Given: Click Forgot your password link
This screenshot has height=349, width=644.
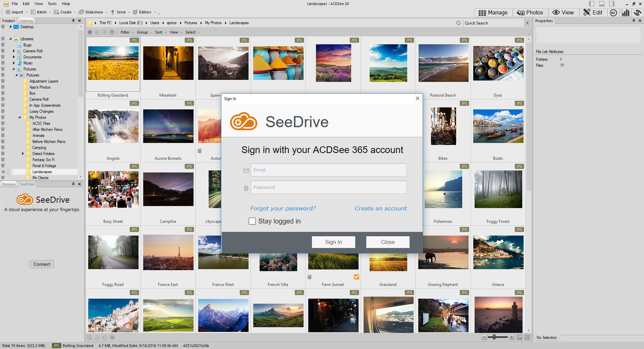Looking at the screenshot, I should tap(283, 208).
